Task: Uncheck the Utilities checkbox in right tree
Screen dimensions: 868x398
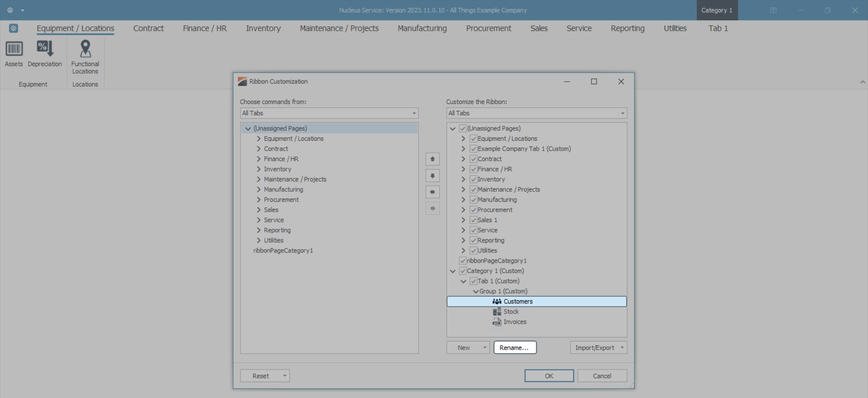Action: pos(473,251)
